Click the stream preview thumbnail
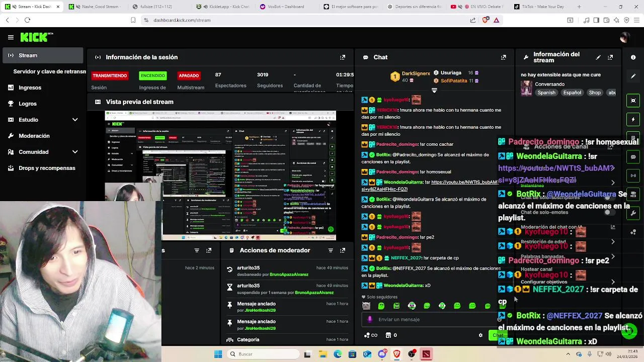The height and width of the screenshot is (362, 644). coord(220,175)
